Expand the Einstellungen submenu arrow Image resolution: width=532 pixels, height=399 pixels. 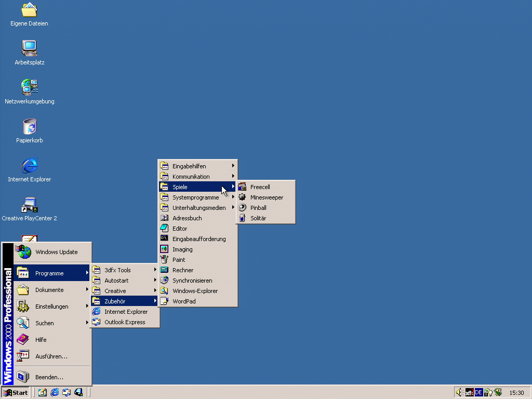click(87, 306)
